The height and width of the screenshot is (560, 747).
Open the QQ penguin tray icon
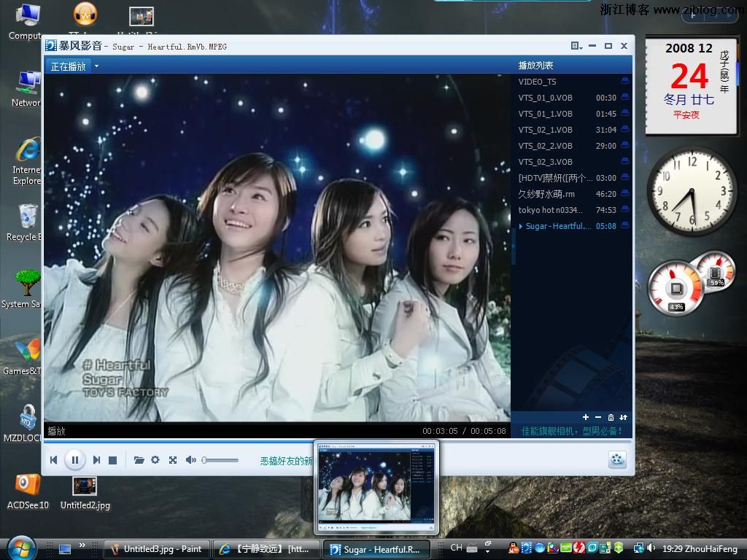514,548
